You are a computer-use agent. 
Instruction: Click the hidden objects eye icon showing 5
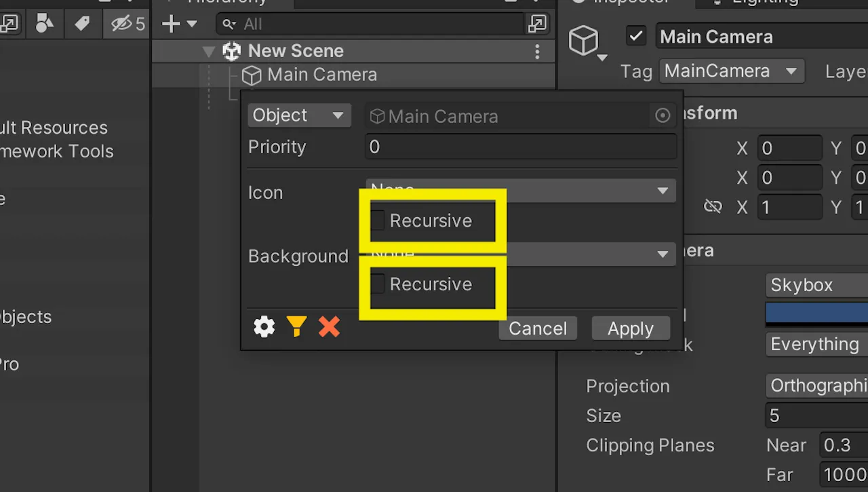[128, 24]
